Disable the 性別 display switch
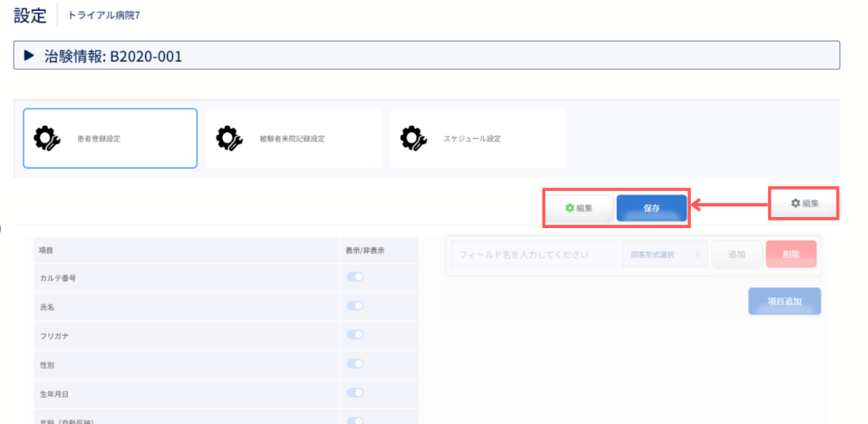This screenshot has width=868, height=424. point(355,364)
